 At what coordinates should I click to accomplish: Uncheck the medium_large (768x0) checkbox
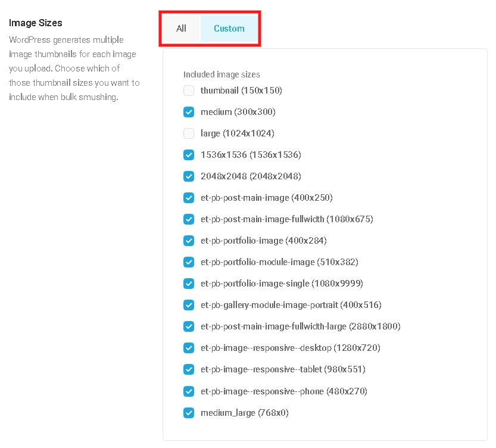(x=189, y=413)
